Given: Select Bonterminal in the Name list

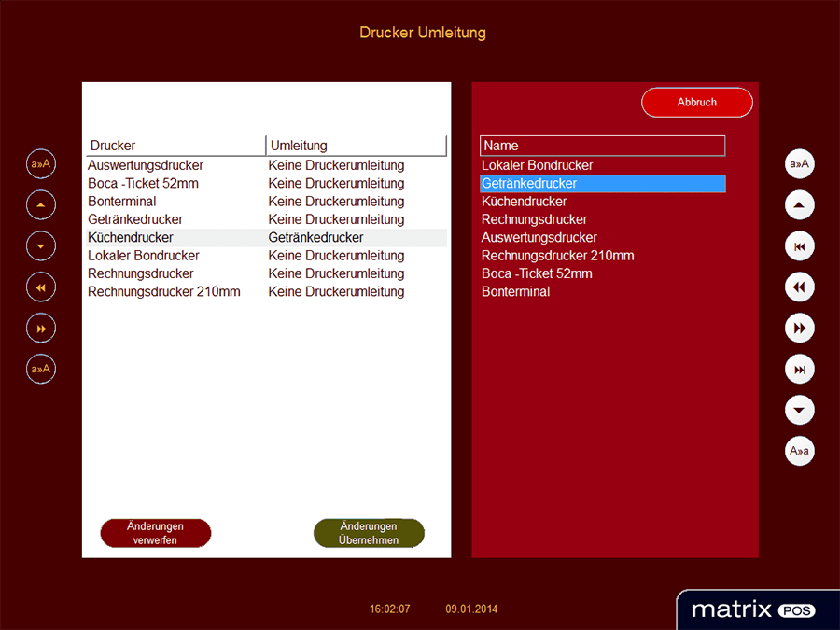Looking at the screenshot, I should 516,292.
